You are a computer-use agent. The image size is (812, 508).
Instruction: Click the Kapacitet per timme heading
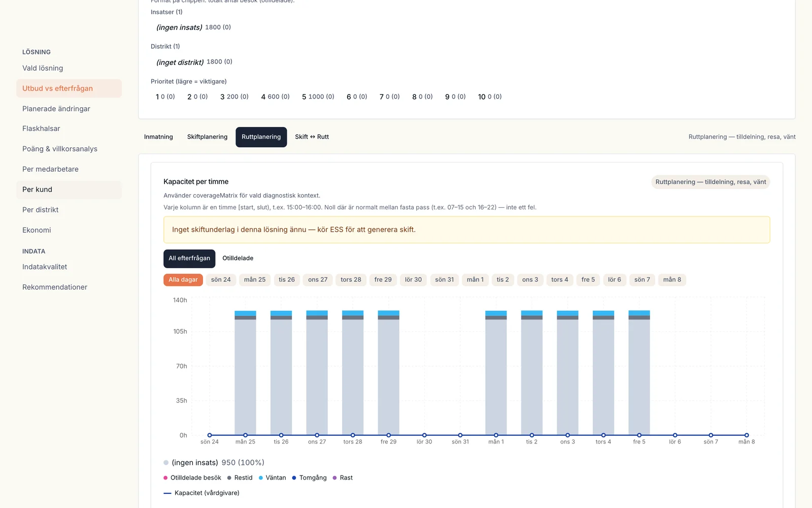(x=196, y=182)
